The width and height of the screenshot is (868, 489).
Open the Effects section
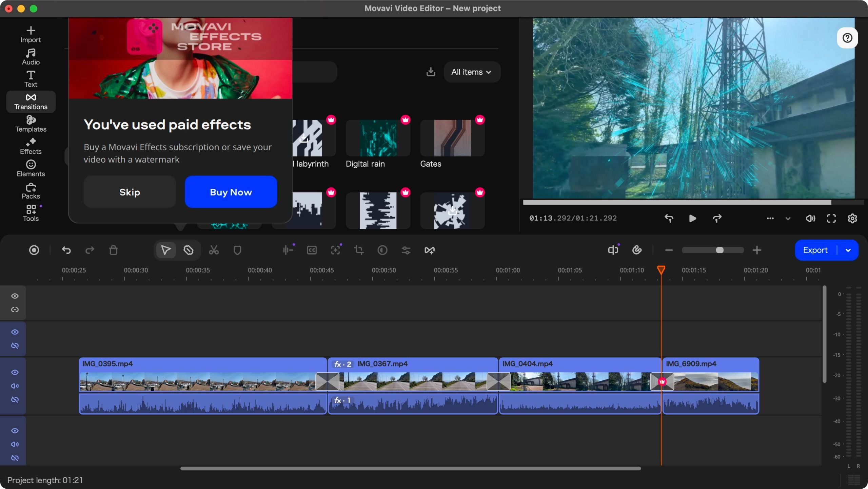tap(31, 147)
